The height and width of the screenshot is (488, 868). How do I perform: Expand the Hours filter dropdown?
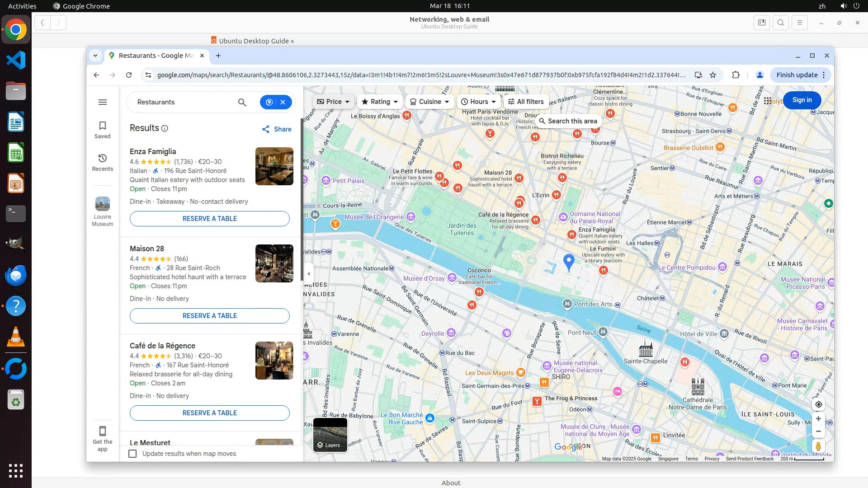[478, 102]
